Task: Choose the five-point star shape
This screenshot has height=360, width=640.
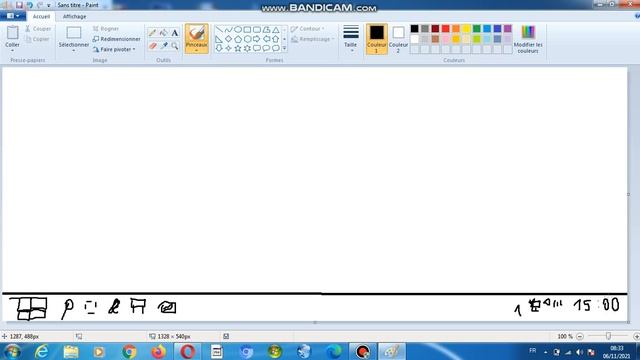Action: tap(238, 48)
